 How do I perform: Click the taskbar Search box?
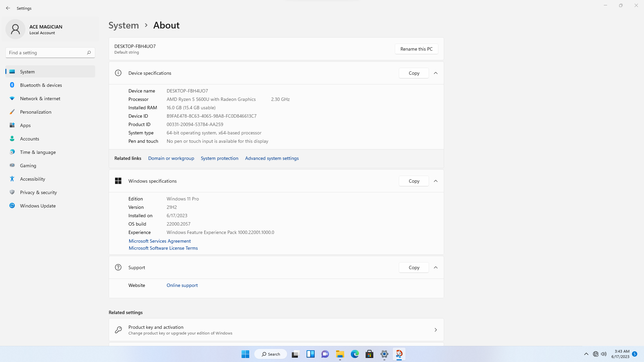(271, 354)
